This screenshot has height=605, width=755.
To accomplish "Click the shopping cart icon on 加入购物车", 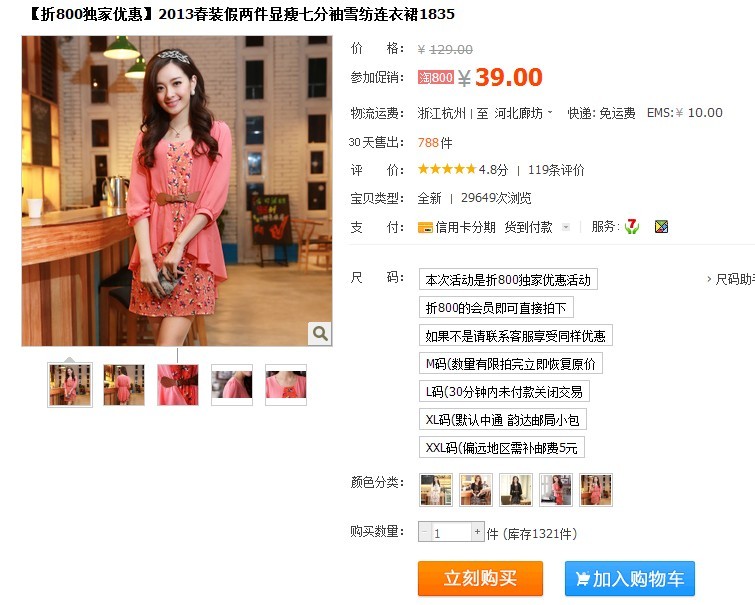I will click(x=583, y=578).
